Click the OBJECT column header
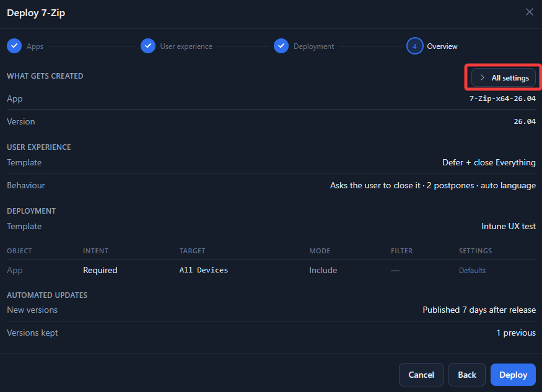 click(x=19, y=251)
